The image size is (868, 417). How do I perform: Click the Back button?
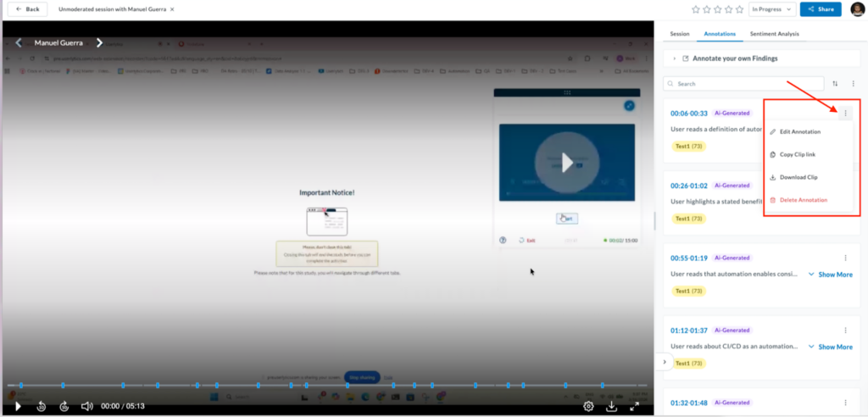28,9
